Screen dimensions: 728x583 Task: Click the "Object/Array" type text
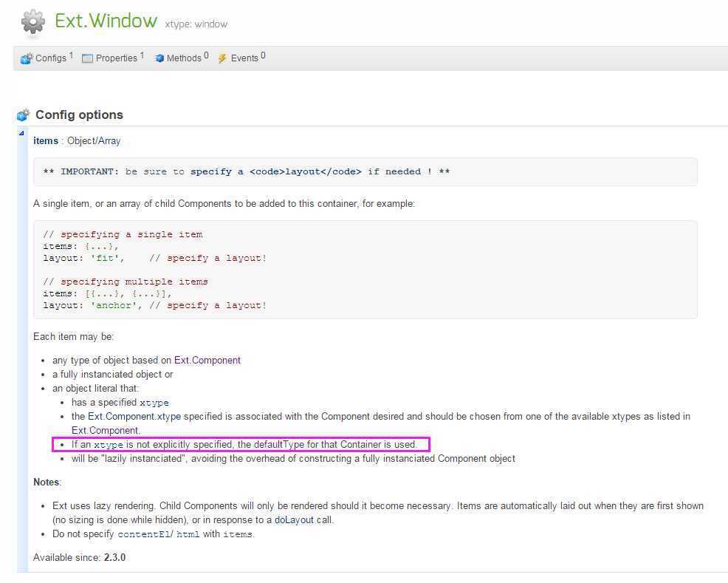coord(94,140)
